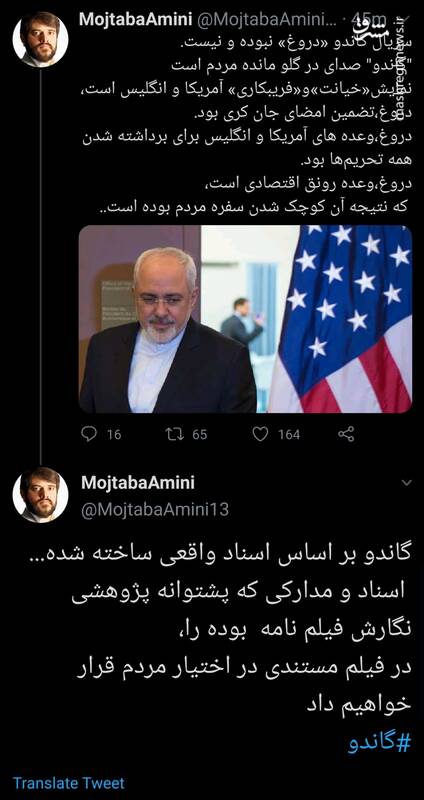
Task: Open the #گاندو hashtag
Action: tap(380, 743)
